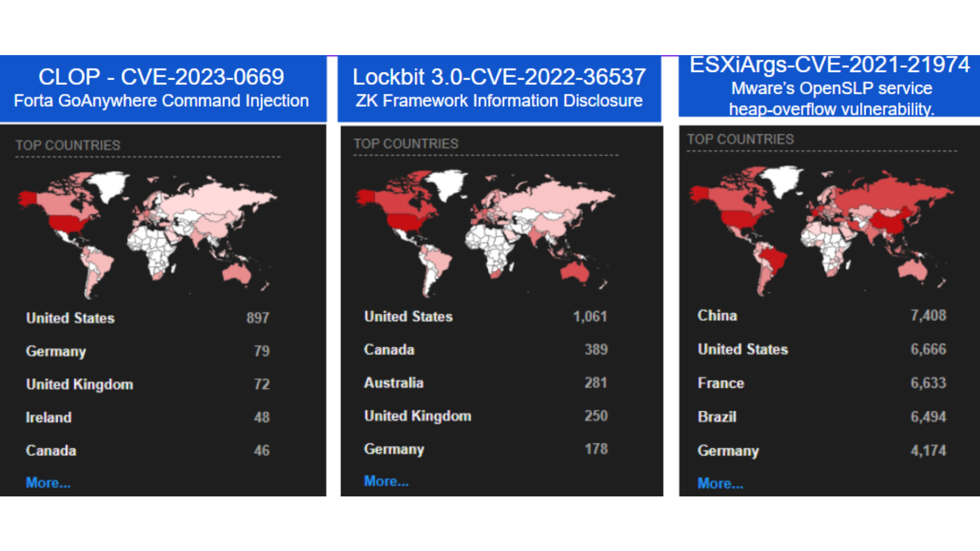The height and width of the screenshot is (551, 980).
Task: Click the 7,408 count next to China
Action: [928, 315]
